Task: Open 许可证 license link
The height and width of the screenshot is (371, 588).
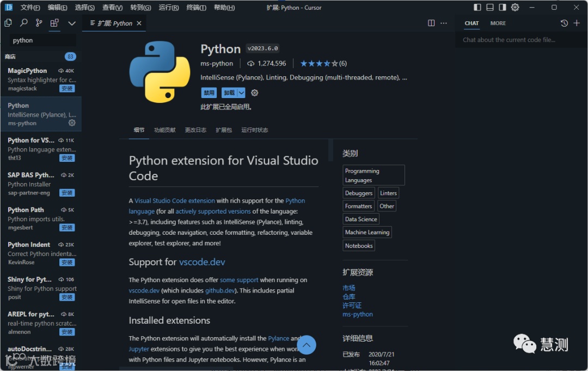Action: click(x=352, y=305)
